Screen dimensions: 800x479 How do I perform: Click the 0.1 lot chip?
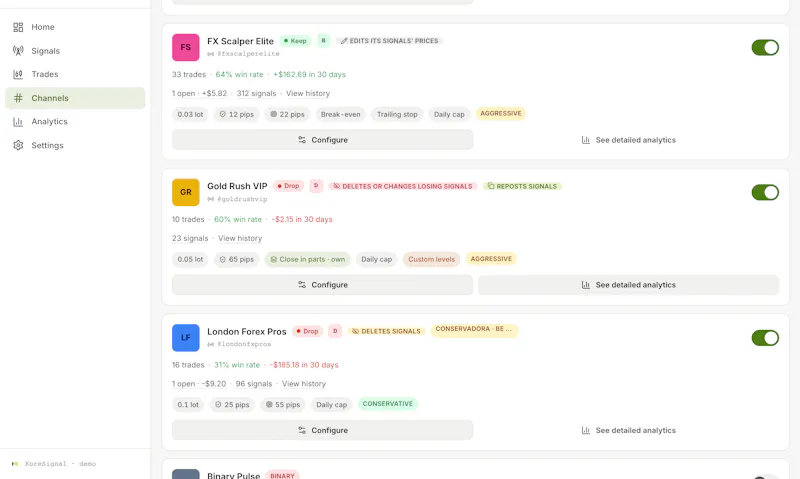coord(188,405)
